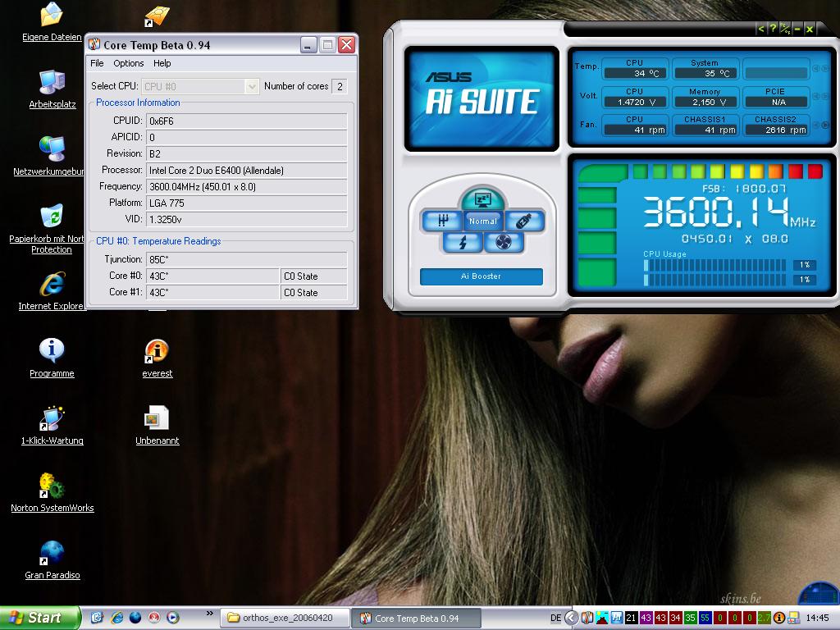Open the Help menu in Core Temp
Screen dimensions: 840x630
tap(162, 63)
